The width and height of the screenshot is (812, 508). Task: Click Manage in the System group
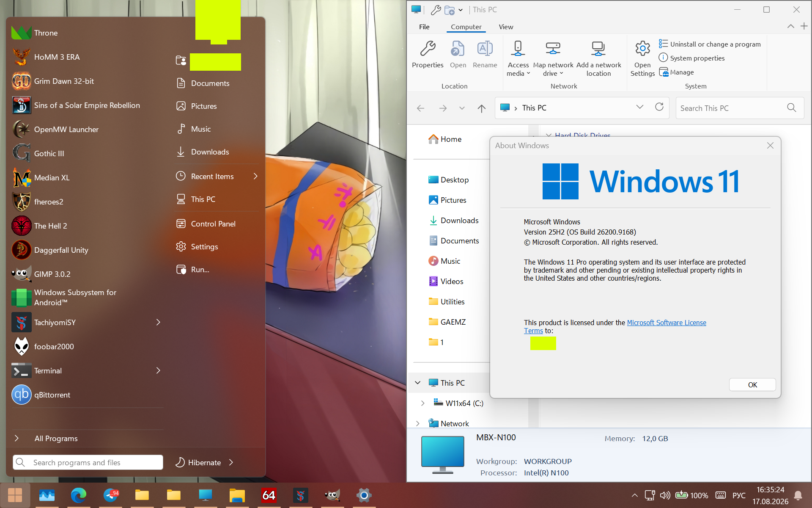click(x=677, y=72)
